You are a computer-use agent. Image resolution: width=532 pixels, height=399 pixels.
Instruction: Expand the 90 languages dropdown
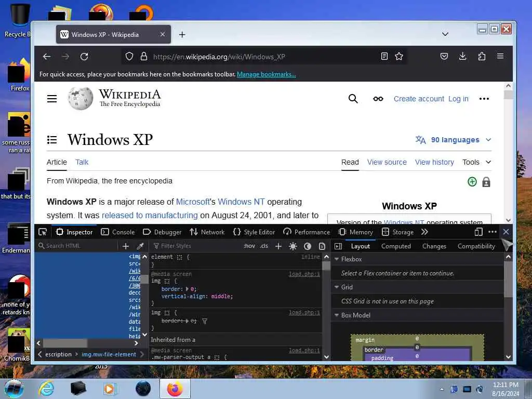coord(453,140)
